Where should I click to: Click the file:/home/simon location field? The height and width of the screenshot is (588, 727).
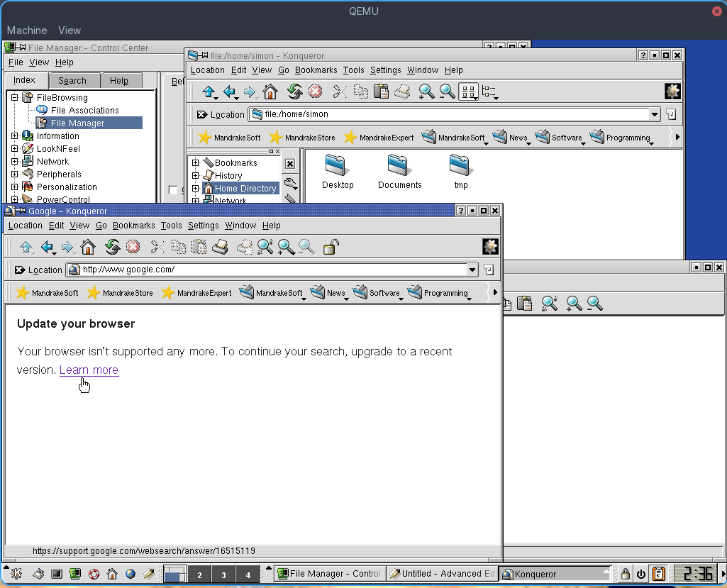455,114
